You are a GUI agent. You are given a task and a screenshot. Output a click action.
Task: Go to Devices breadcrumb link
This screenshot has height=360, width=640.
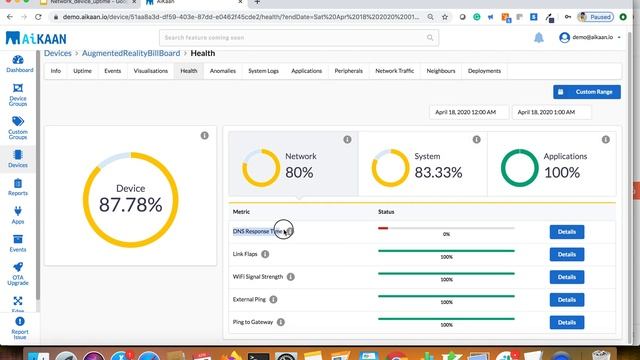[58, 53]
